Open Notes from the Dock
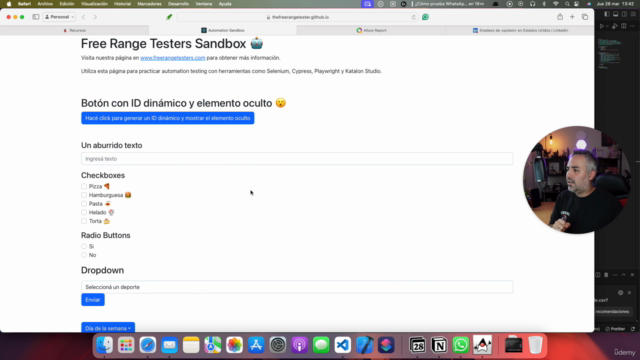The width and height of the screenshot is (640, 360). click(191, 345)
